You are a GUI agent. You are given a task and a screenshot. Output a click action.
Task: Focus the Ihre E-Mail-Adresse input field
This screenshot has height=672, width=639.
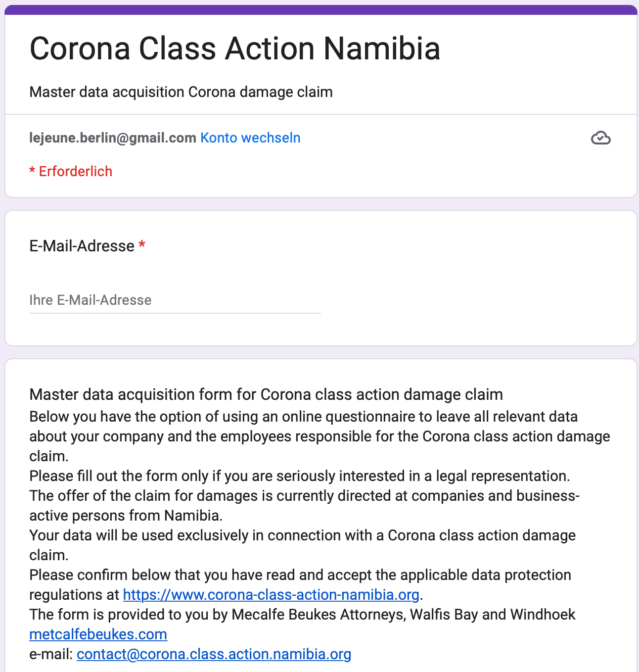click(175, 300)
